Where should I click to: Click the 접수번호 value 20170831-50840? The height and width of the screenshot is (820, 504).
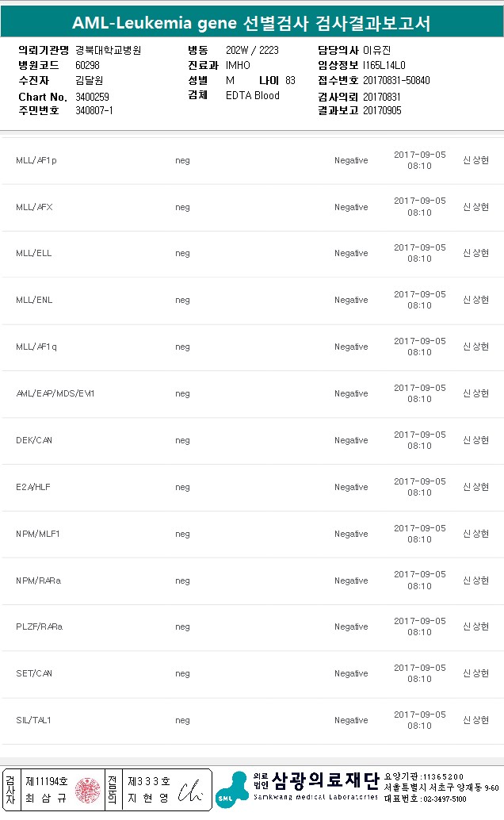[396, 81]
